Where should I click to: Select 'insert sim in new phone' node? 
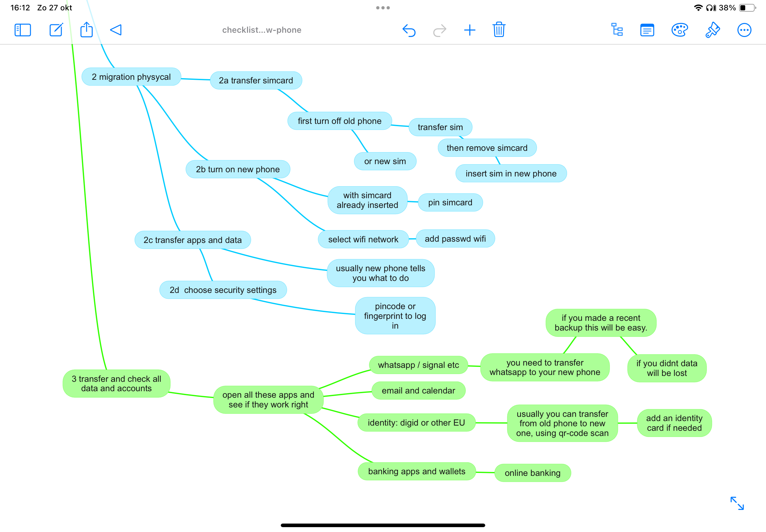pos(511,173)
